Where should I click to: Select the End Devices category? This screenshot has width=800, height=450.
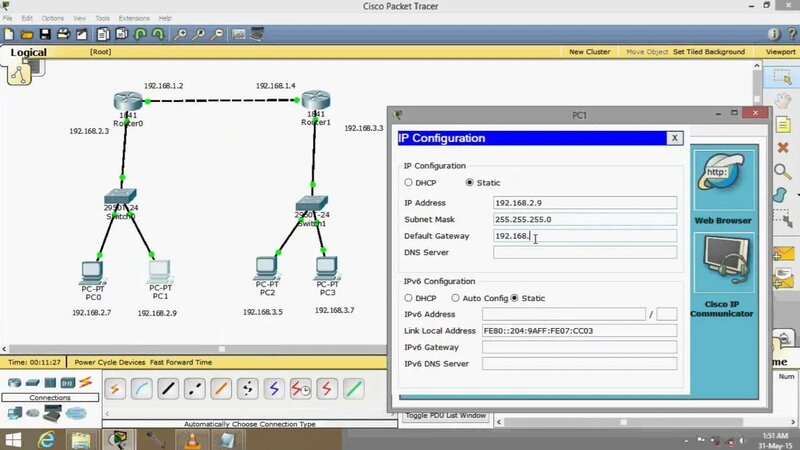pyautogui.click(x=14, y=412)
